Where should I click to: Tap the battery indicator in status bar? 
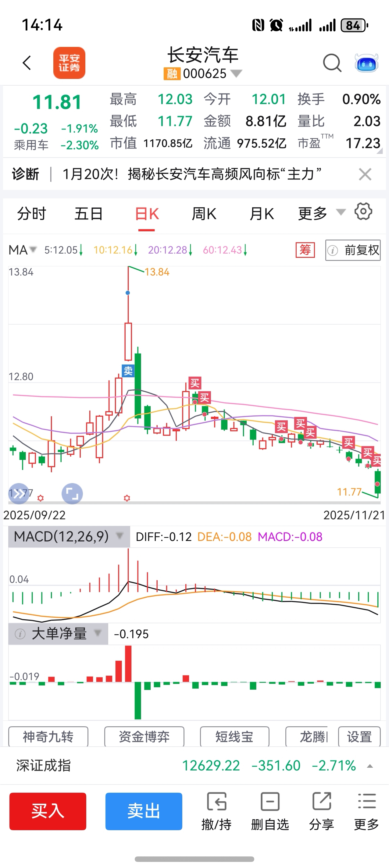click(x=354, y=25)
